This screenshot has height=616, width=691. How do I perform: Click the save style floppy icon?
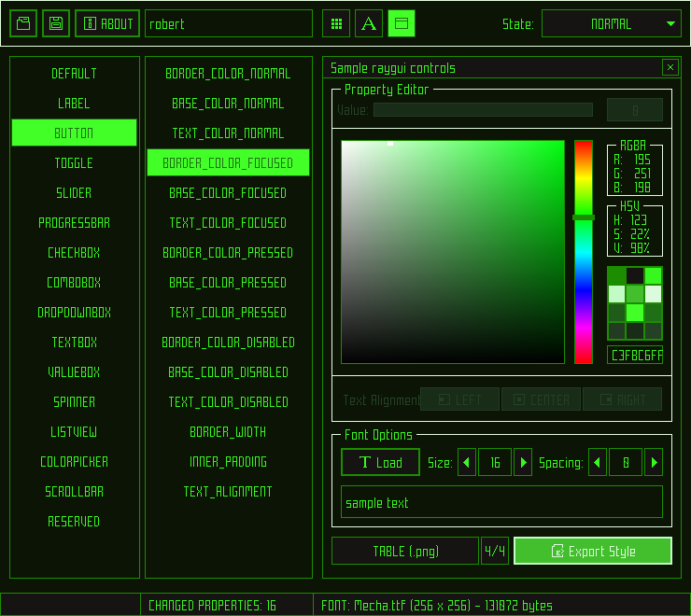(56, 23)
